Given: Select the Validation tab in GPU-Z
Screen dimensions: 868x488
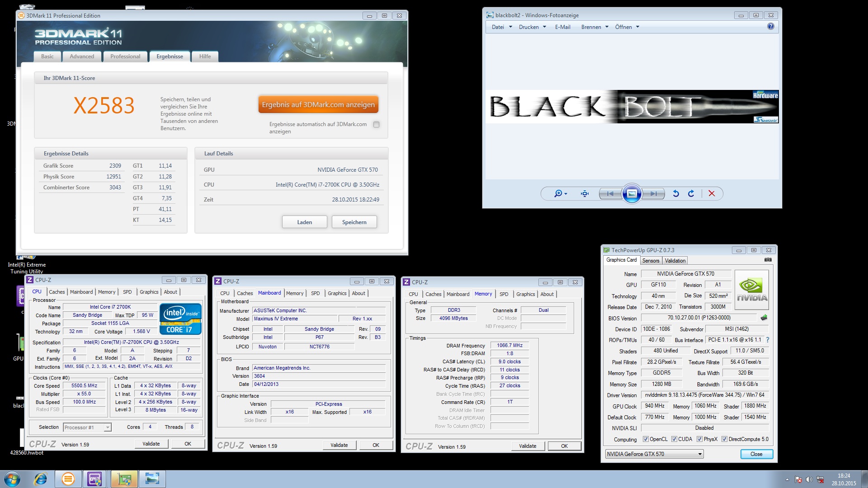Looking at the screenshot, I should click(675, 261).
